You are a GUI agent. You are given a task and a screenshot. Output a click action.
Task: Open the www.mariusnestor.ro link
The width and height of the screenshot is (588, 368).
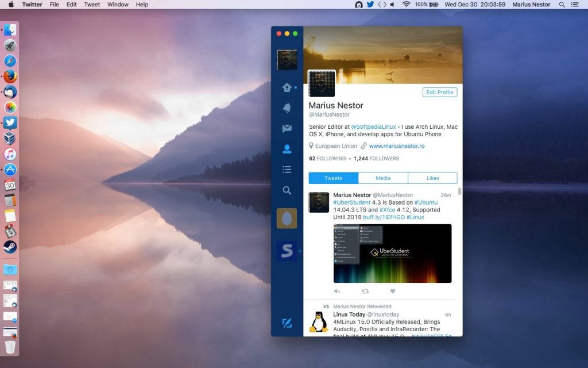pos(396,146)
